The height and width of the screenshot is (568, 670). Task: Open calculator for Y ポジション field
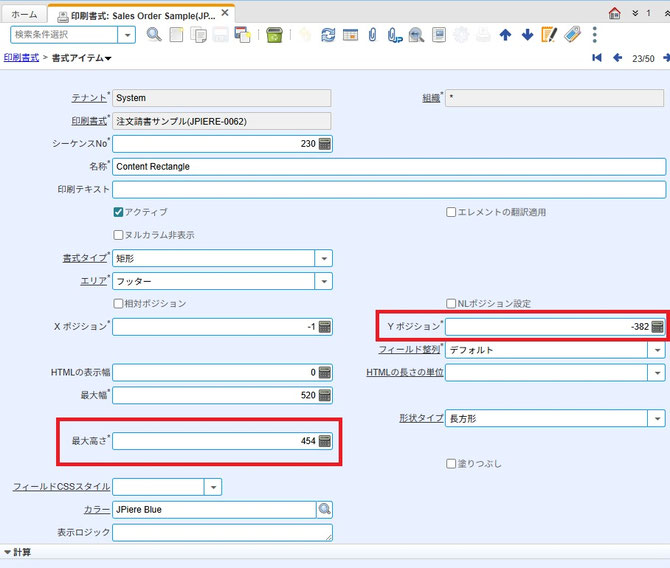coord(657,327)
